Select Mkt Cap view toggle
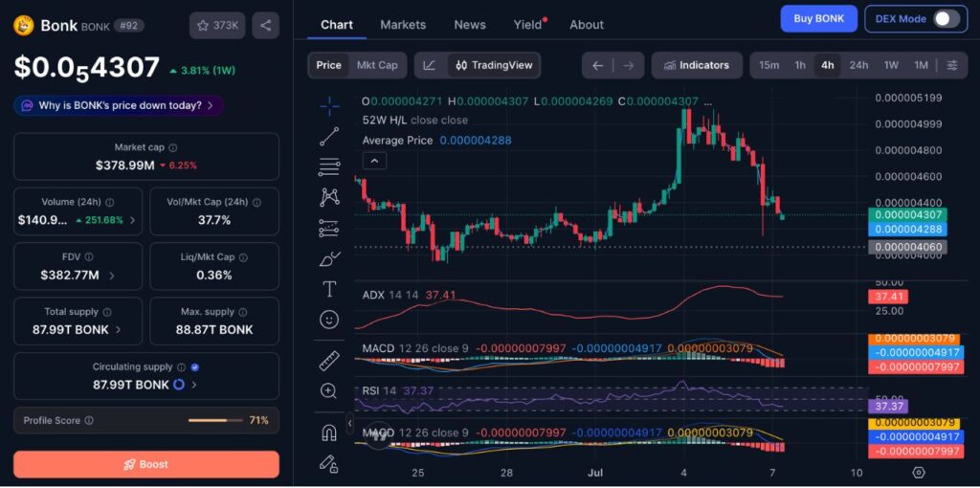 (377, 65)
